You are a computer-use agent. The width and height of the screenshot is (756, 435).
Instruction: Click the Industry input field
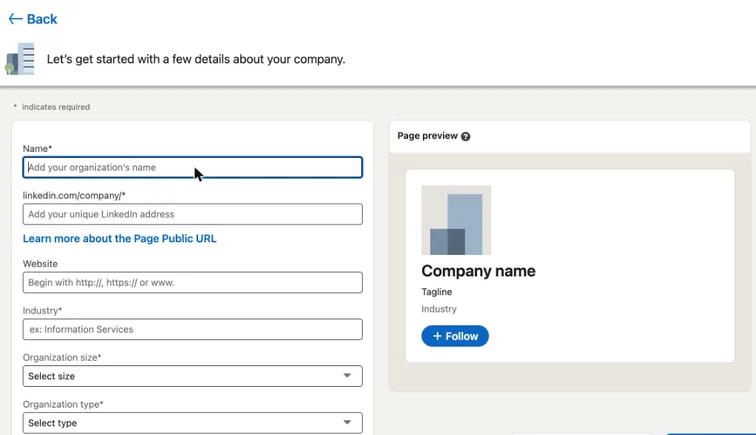tap(192, 329)
